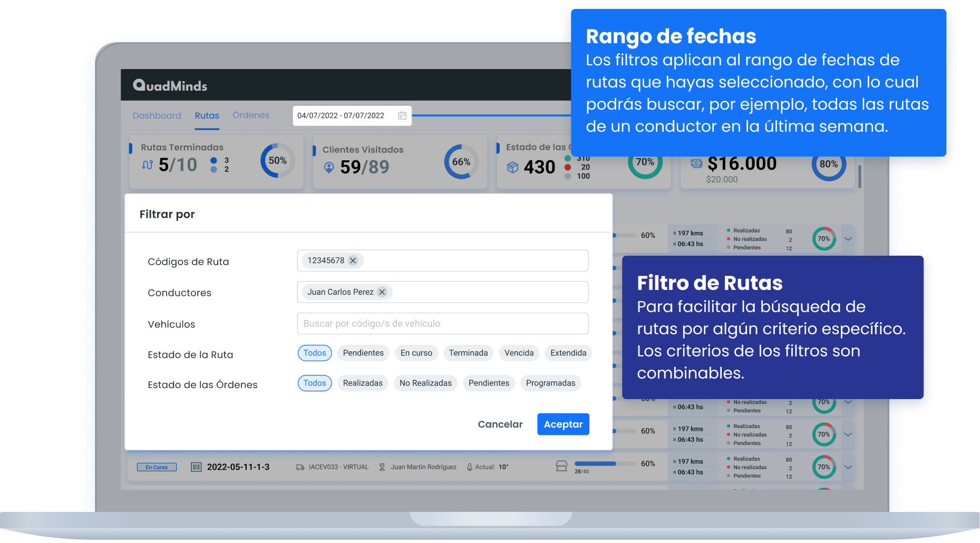Expand the bottom route row with the chevron
Image resolution: width=980 pixels, height=543 pixels.
(x=848, y=467)
